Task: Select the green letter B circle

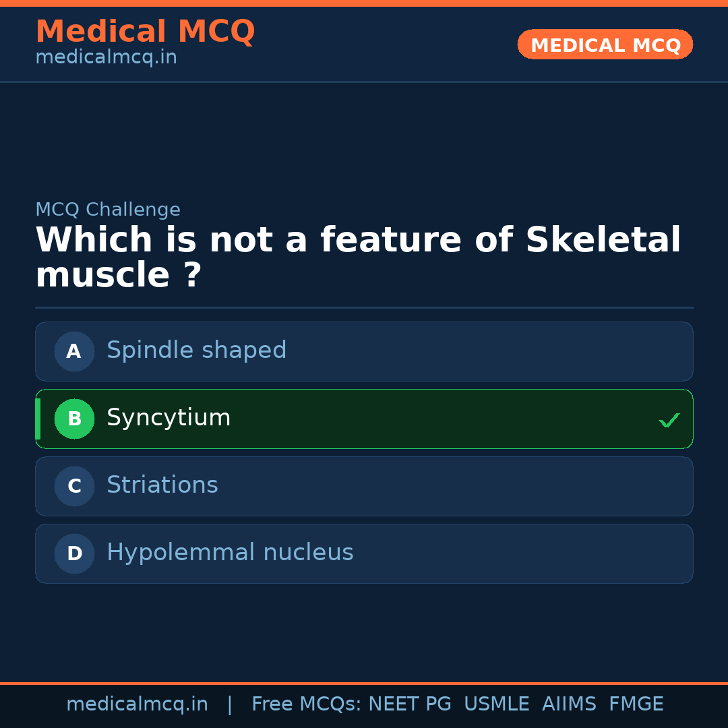Action: click(74, 419)
